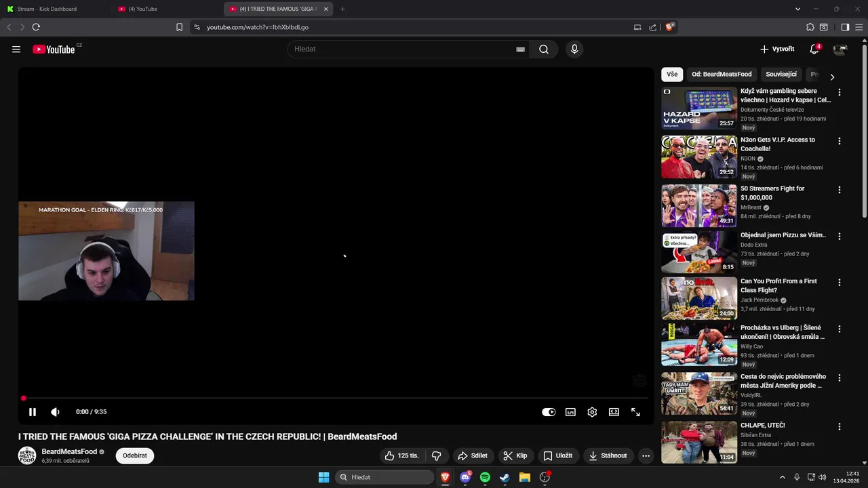Open the BeardMeatsFood channel avatar

(27, 455)
